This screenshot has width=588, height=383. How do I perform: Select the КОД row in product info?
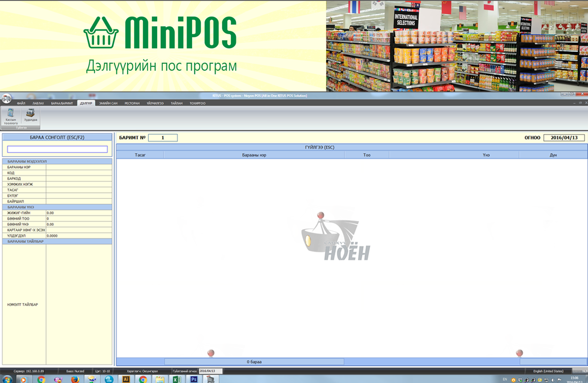coord(57,173)
